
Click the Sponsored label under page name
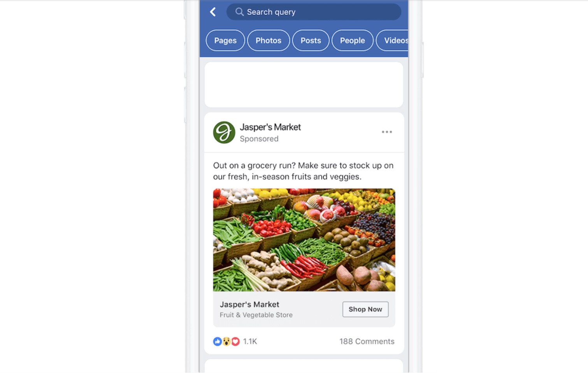[x=259, y=139]
